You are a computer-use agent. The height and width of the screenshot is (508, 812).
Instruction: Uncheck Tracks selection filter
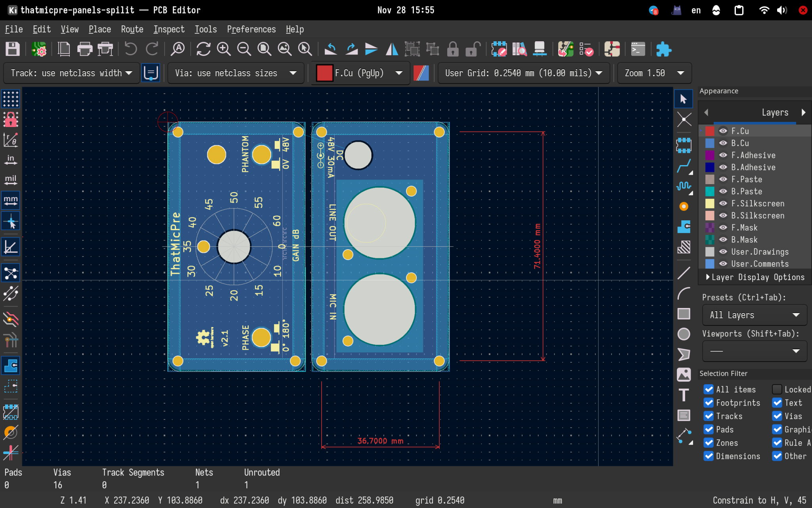(709, 416)
